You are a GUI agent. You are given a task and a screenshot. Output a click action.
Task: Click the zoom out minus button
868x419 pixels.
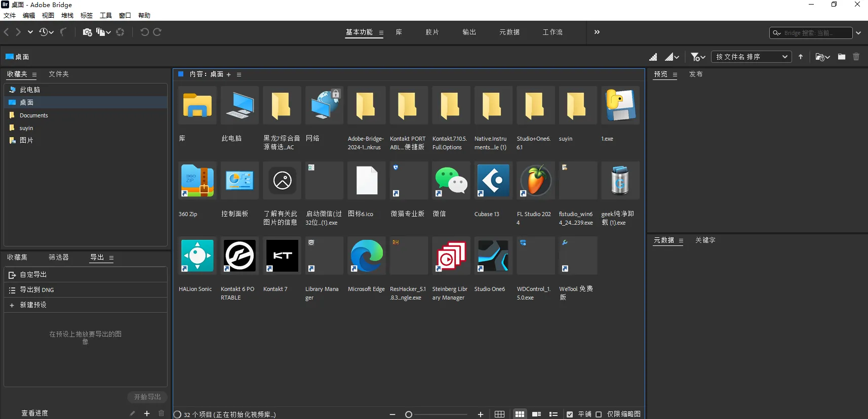pos(392,414)
